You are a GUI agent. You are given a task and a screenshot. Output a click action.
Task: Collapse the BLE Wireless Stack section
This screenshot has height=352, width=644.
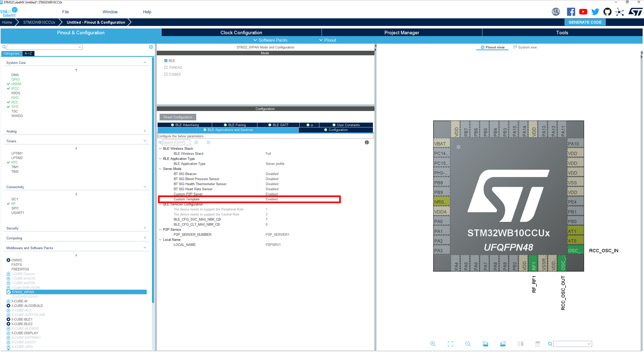pos(160,149)
